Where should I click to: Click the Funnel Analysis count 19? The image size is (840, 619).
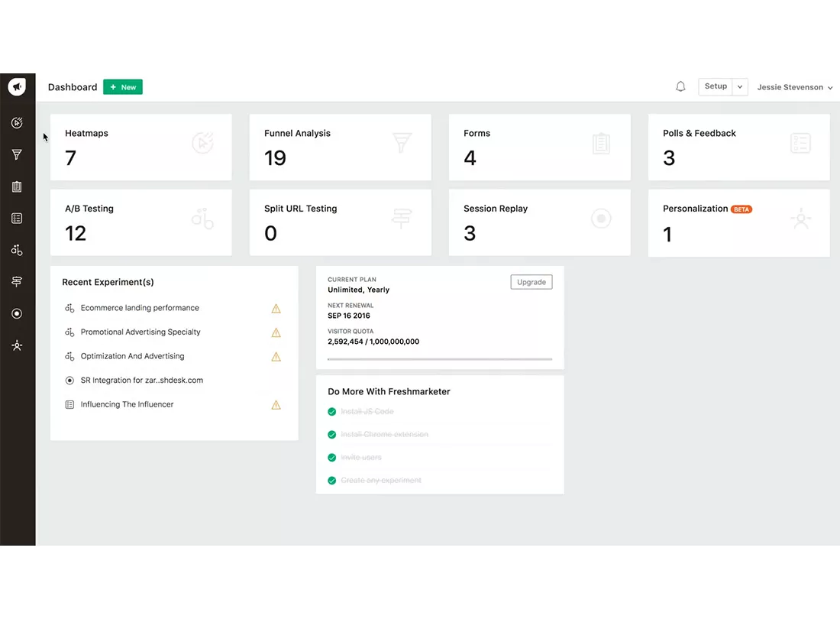tap(275, 158)
